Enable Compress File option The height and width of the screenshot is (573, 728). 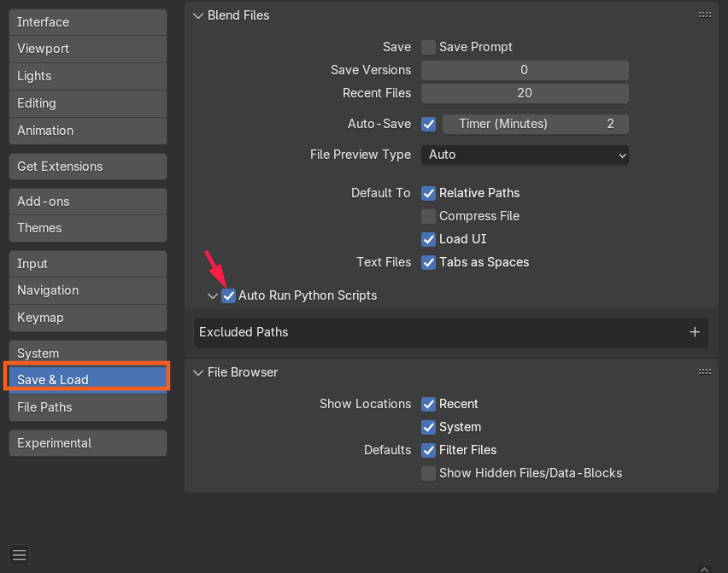click(x=428, y=216)
